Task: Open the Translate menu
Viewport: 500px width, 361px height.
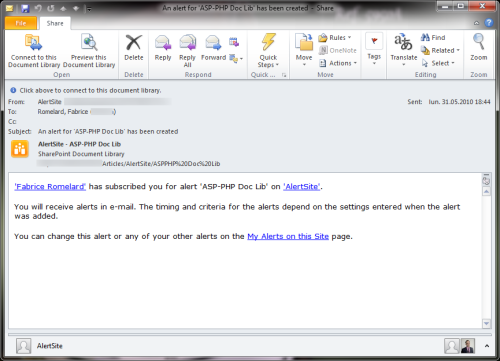Action: (404, 49)
